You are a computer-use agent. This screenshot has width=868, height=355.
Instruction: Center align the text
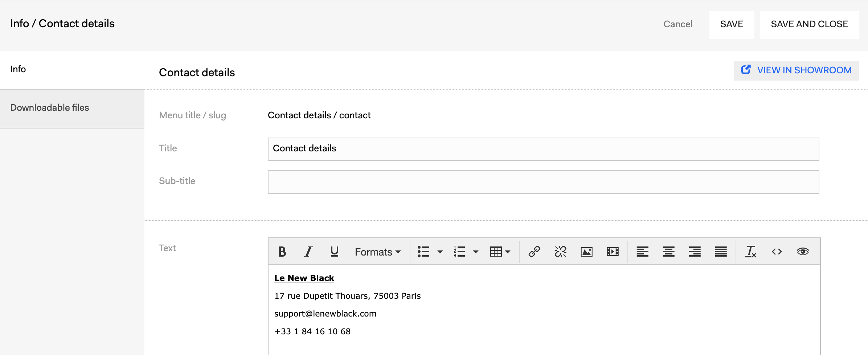pos(668,252)
